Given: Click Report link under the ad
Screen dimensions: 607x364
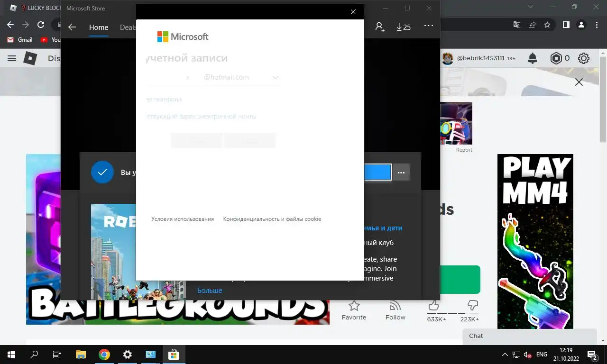Looking at the screenshot, I should point(464,150).
